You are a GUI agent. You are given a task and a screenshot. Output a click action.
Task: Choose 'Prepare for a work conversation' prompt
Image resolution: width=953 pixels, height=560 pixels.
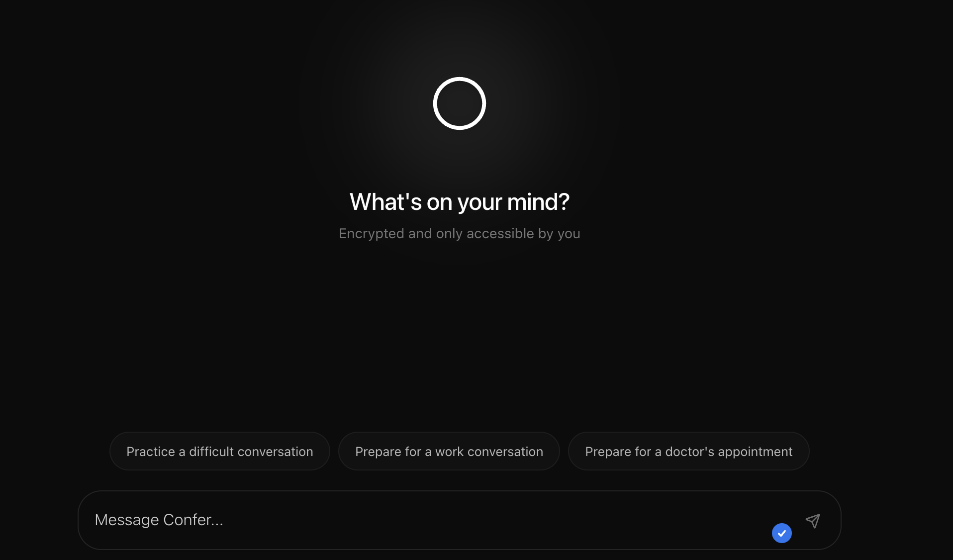click(449, 452)
